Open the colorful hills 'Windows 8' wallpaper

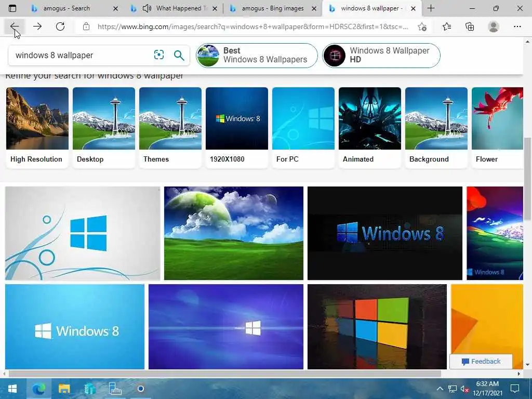[495, 233]
